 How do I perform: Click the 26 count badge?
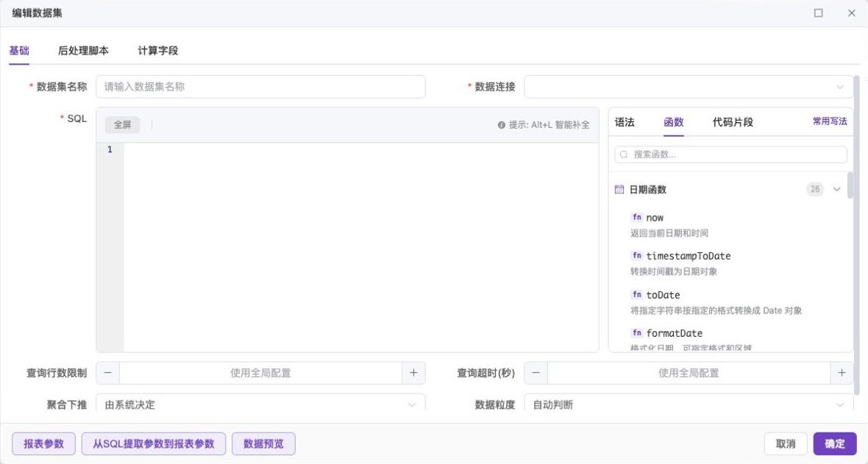click(815, 190)
